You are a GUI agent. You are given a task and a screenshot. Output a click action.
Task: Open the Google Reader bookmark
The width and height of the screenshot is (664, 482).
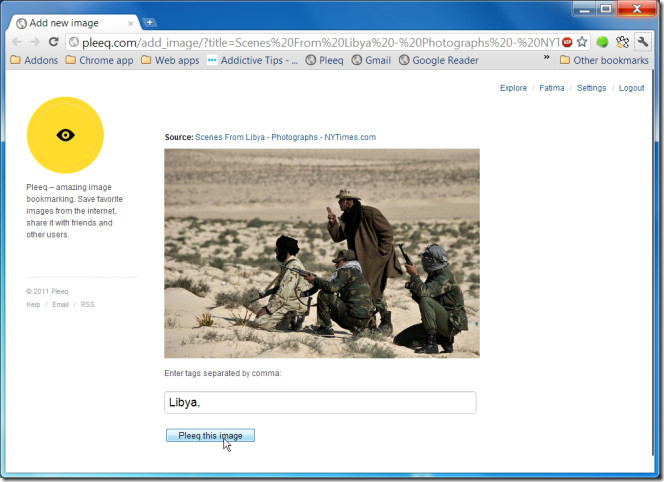[x=439, y=60]
